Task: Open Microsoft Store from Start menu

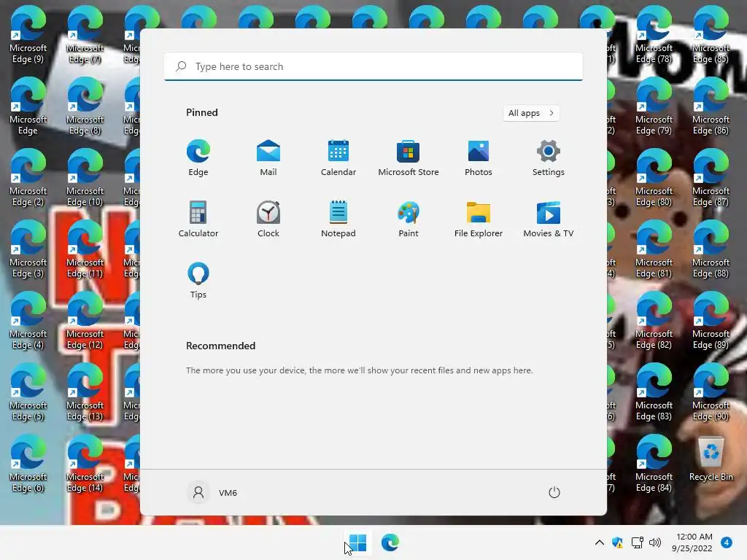Action: click(x=409, y=157)
